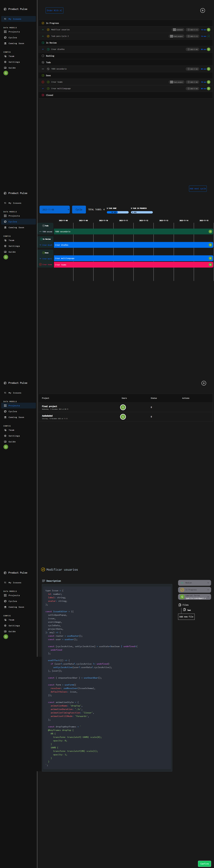Click the highlighted My Issues item in top sidebar
This screenshot has width=214, height=868.
[18, 19]
